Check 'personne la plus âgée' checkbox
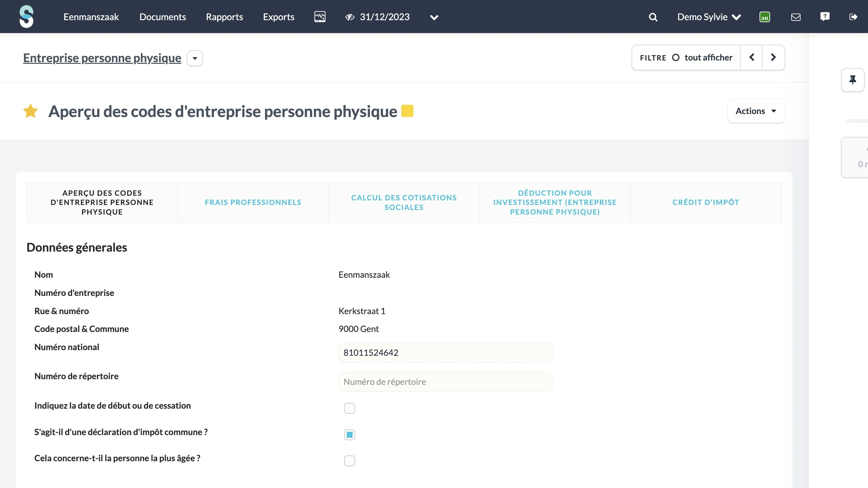 (x=349, y=461)
